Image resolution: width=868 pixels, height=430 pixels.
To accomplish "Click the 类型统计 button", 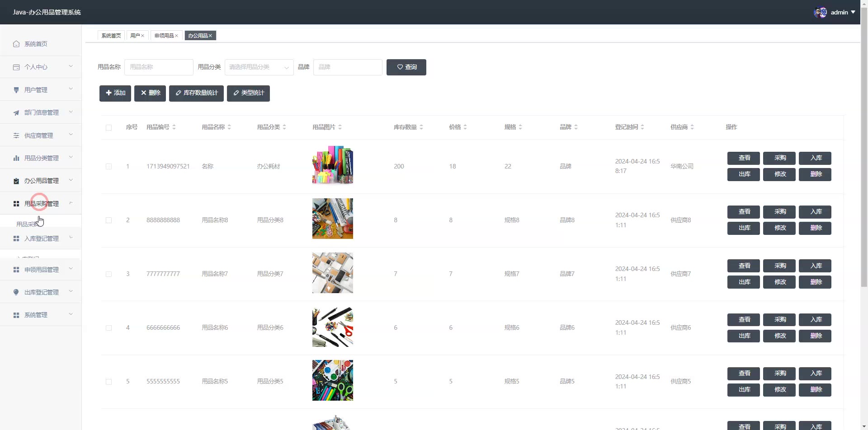I will click(248, 93).
